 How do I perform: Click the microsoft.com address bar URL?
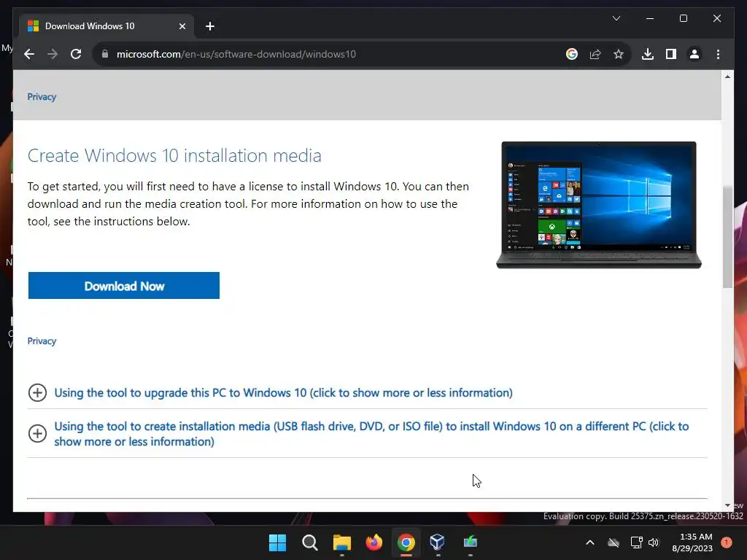pos(236,54)
